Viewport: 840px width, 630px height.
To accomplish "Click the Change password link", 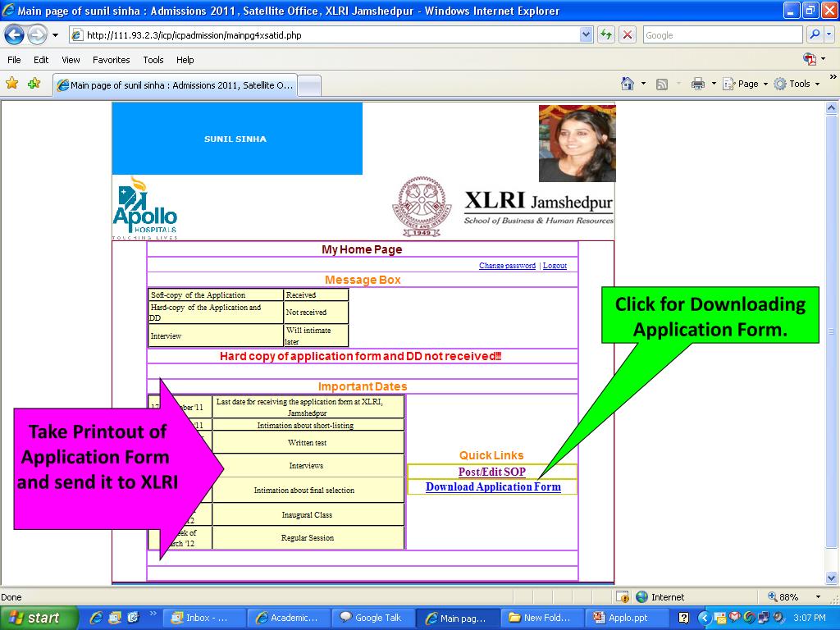I will [507, 266].
